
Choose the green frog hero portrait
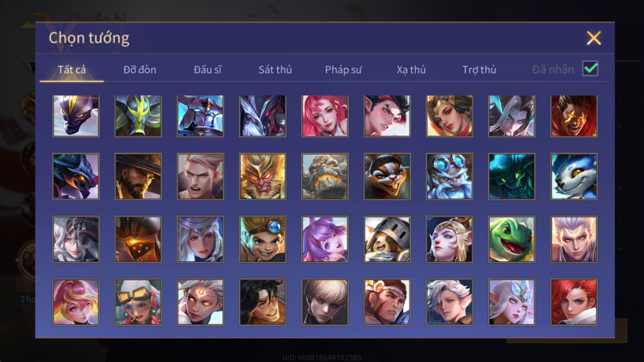(x=511, y=239)
